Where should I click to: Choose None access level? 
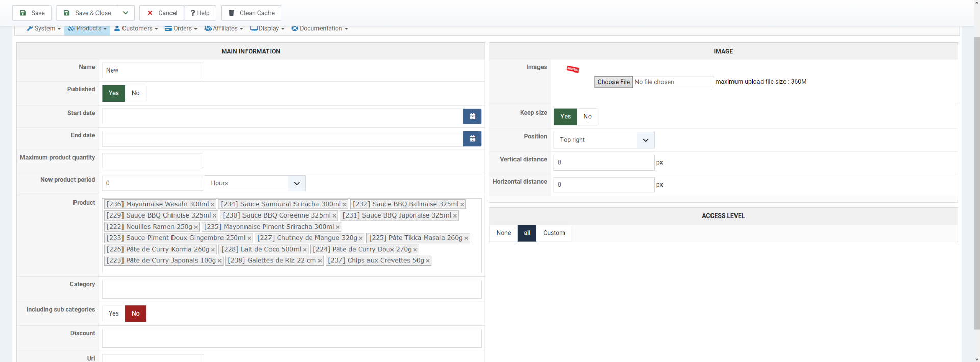coord(504,233)
